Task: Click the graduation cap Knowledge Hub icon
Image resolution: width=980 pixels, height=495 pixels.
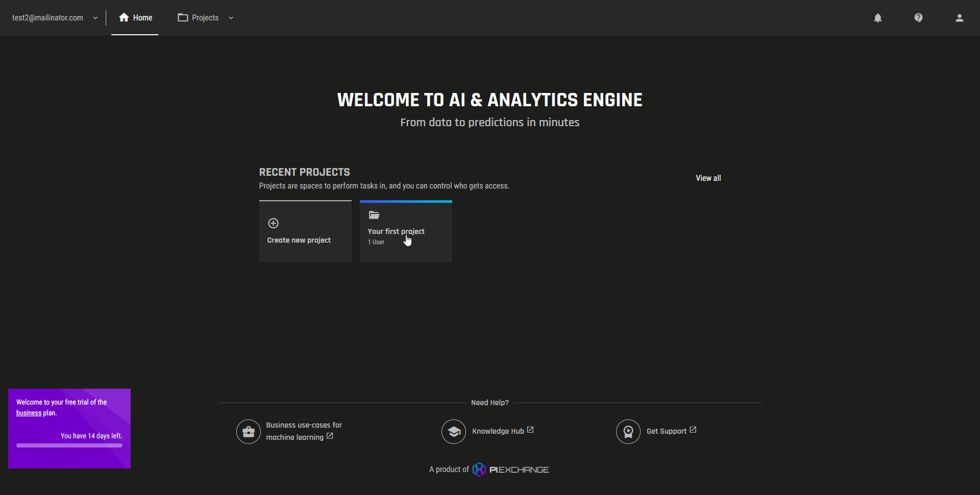Action: coord(454,432)
